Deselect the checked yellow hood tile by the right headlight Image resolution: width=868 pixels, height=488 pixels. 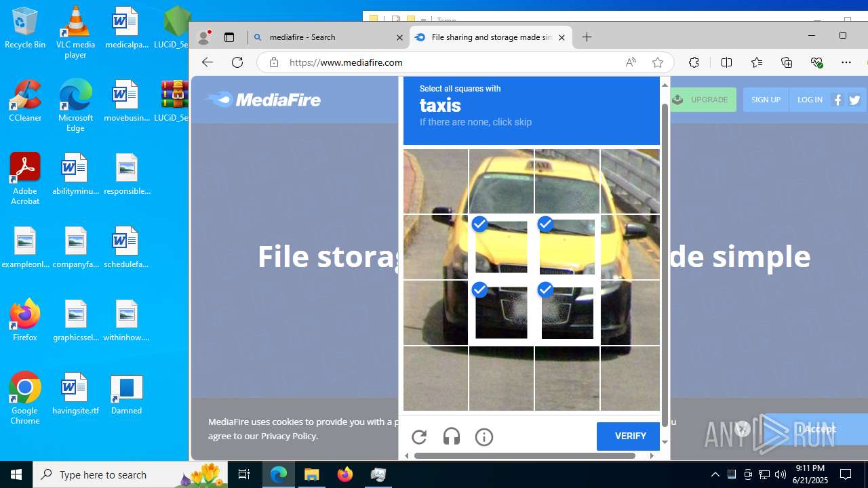click(x=567, y=247)
